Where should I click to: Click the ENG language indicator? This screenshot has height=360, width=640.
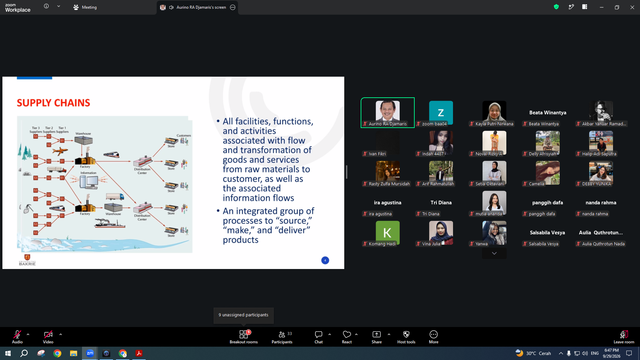[x=595, y=353]
